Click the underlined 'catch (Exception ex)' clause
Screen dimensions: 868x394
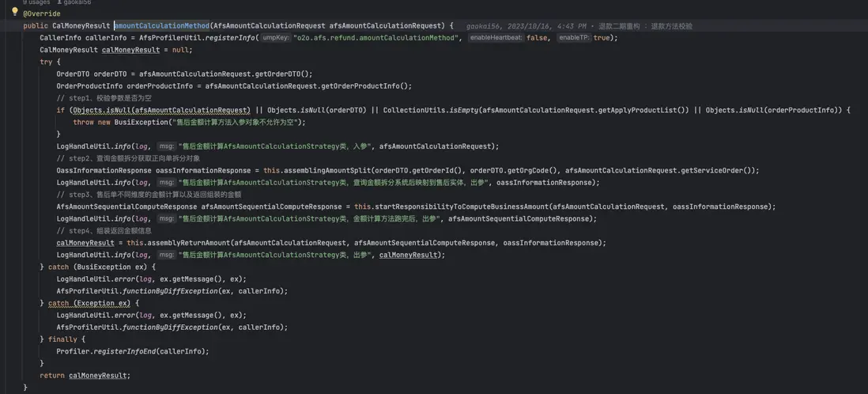(89, 303)
